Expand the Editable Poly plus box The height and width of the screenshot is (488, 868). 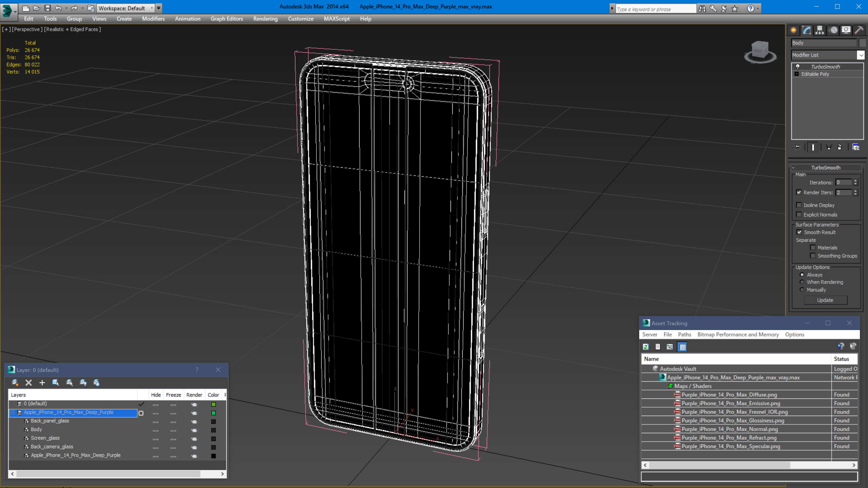point(797,74)
